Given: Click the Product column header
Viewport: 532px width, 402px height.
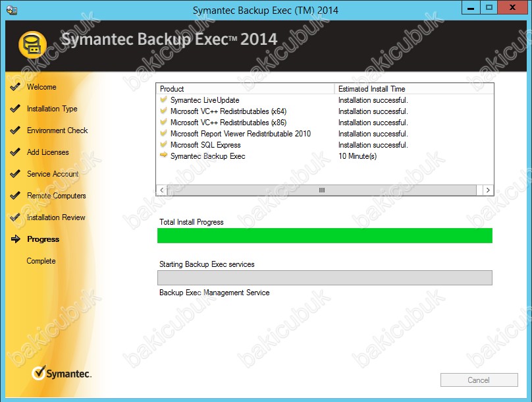Looking at the screenshot, I should pyautogui.click(x=246, y=88).
